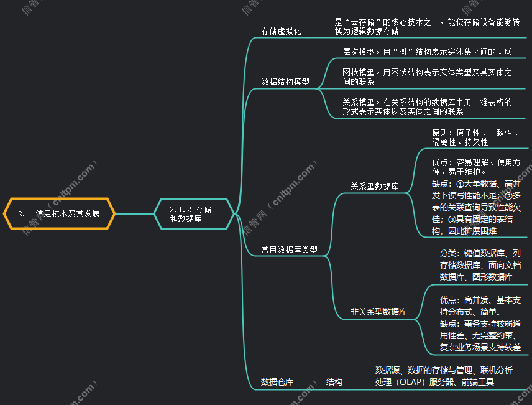Click the 数据源、数据的存储与管理 leaf text
Image resolution: width=532 pixels, height=405 pixels.
pos(444,376)
